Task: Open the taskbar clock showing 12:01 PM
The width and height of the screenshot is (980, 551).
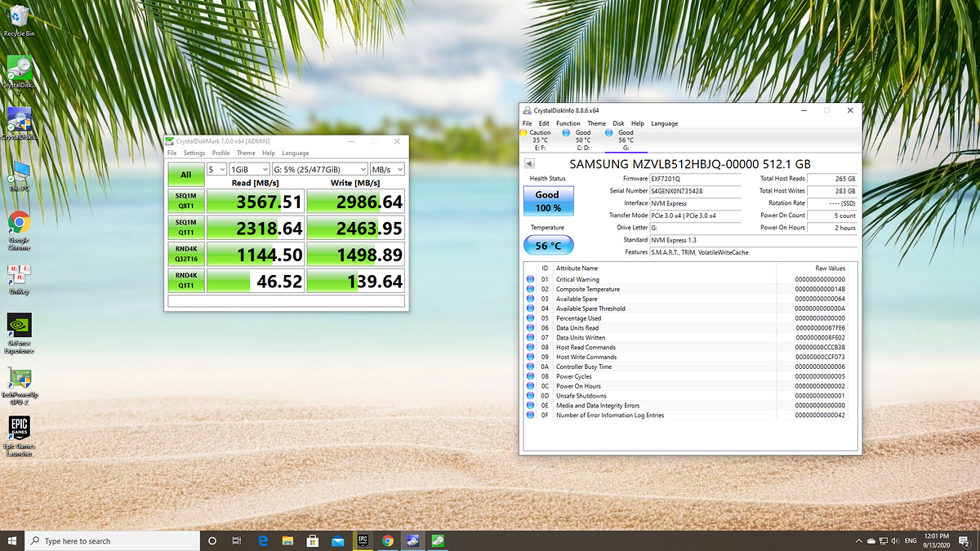Action: [936, 540]
